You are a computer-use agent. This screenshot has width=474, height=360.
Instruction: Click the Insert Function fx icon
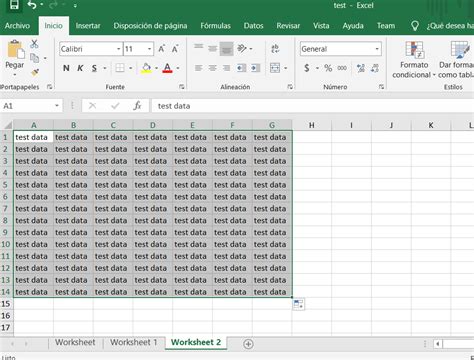tap(137, 106)
